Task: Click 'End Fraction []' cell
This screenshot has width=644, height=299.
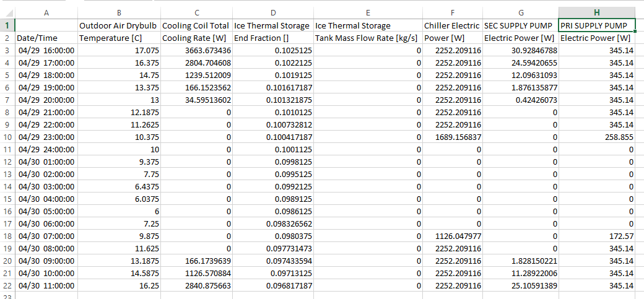Action: [273, 38]
